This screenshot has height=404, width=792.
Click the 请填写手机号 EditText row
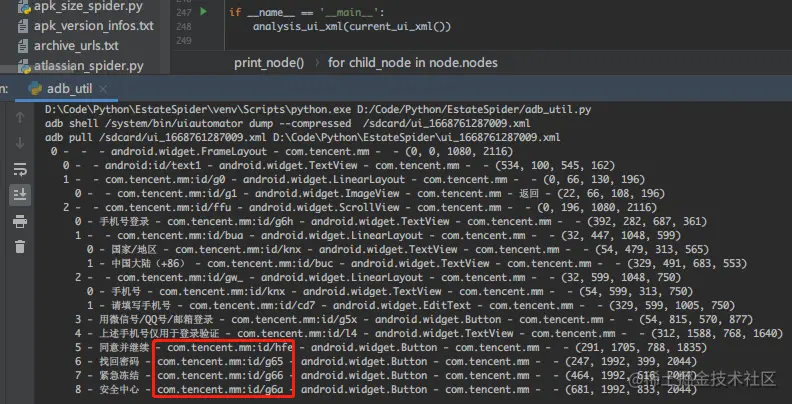411,306
